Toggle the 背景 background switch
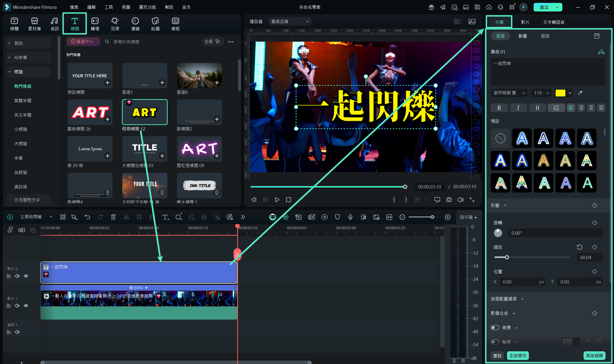Image resolution: width=614 pixels, height=364 pixels. [x=495, y=328]
